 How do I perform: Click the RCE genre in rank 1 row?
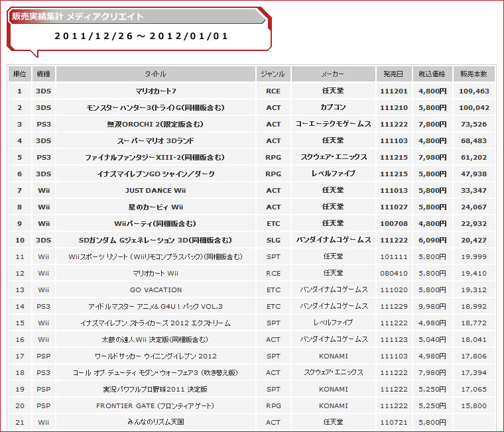tap(273, 91)
